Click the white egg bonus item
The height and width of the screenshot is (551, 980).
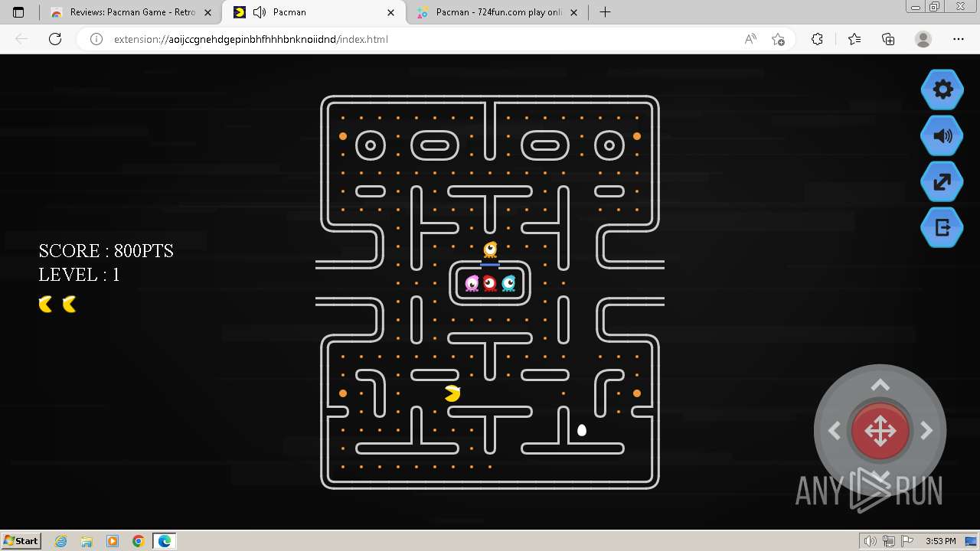coord(582,430)
